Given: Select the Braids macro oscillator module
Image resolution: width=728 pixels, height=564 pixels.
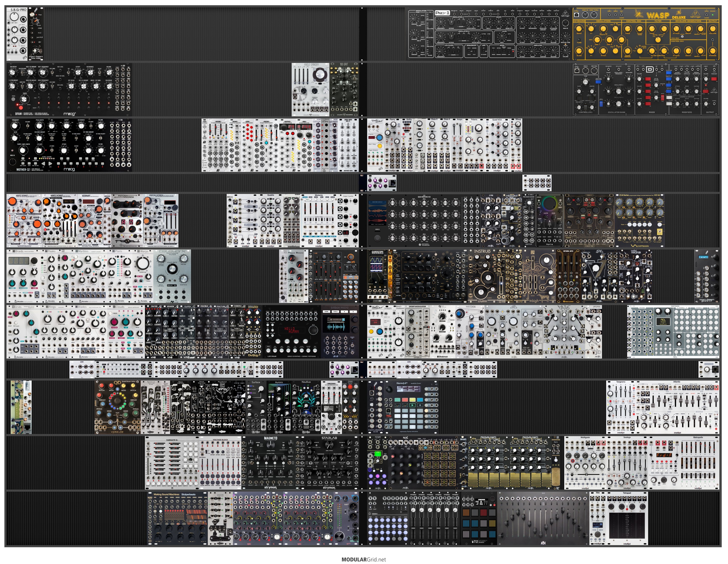Looking at the screenshot, I should point(23,276).
